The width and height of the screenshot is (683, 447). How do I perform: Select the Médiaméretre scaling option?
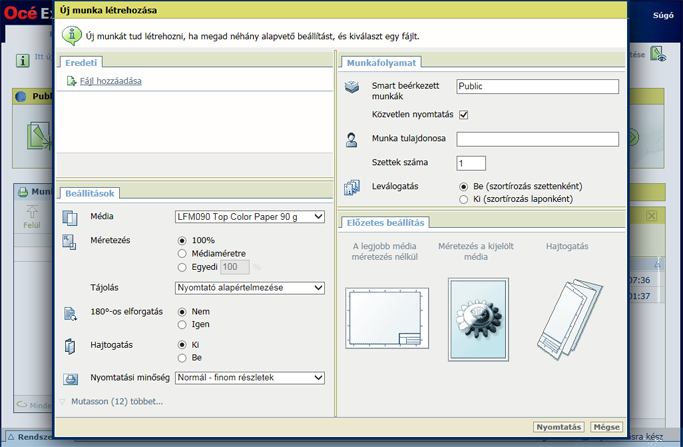tap(182, 254)
